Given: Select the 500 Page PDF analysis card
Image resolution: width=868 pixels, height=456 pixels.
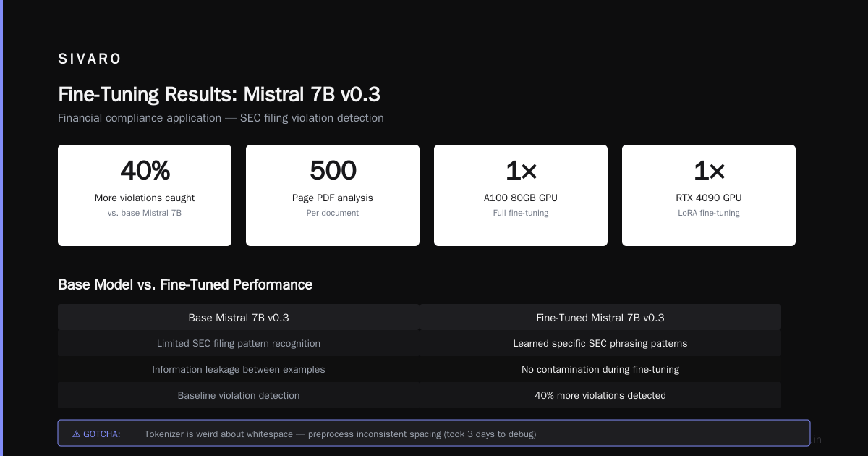Looking at the screenshot, I should coord(333,195).
